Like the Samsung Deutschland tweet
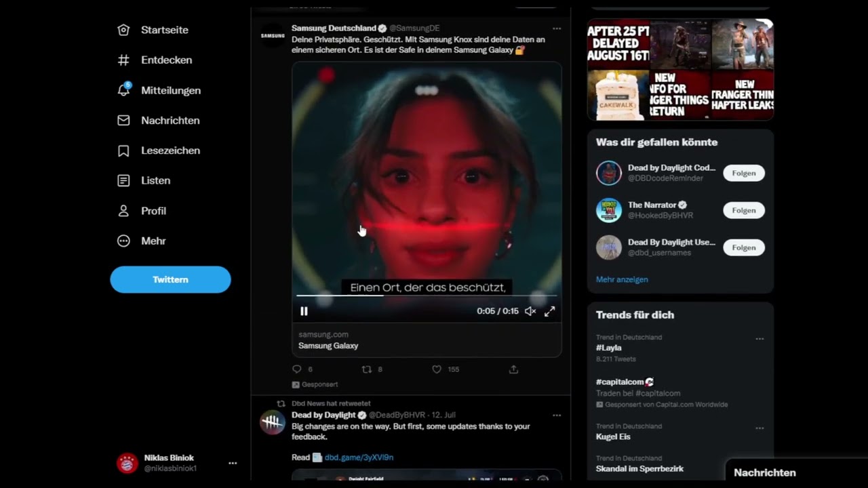 [x=437, y=369]
